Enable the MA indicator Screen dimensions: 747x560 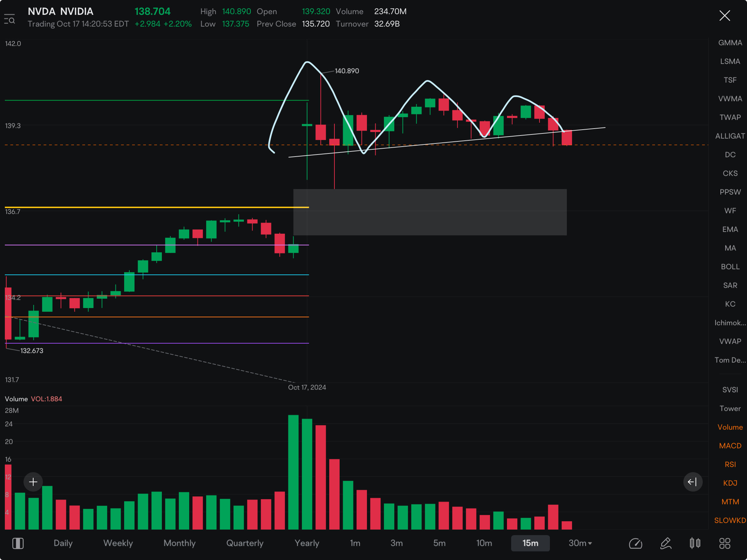(730, 248)
